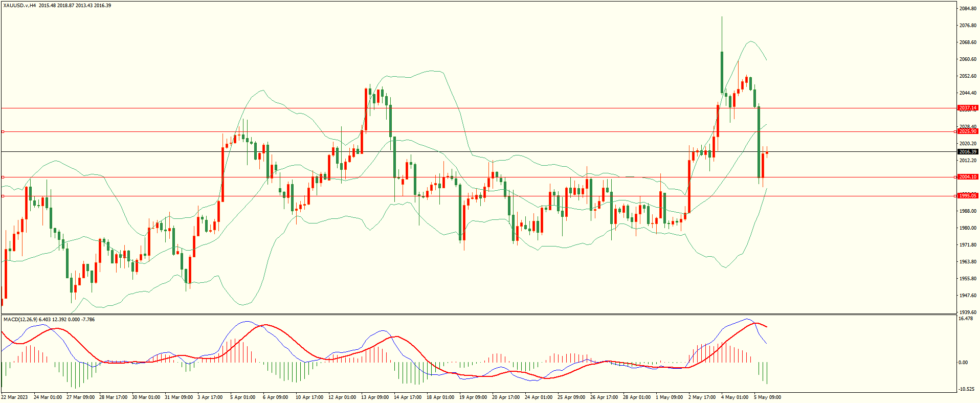Image resolution: width=980 pixels, height=403 pixels.
Task: Click the -10.525 MACD scale value
Action: coord(967,389)
